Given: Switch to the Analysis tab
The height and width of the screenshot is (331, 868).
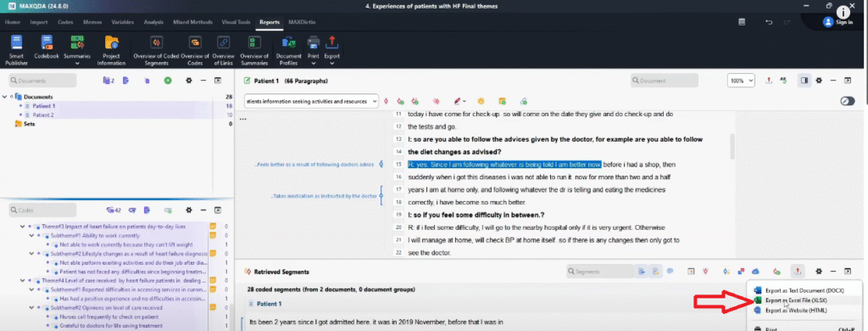Looking at the screenshot, I should point(153,22).
